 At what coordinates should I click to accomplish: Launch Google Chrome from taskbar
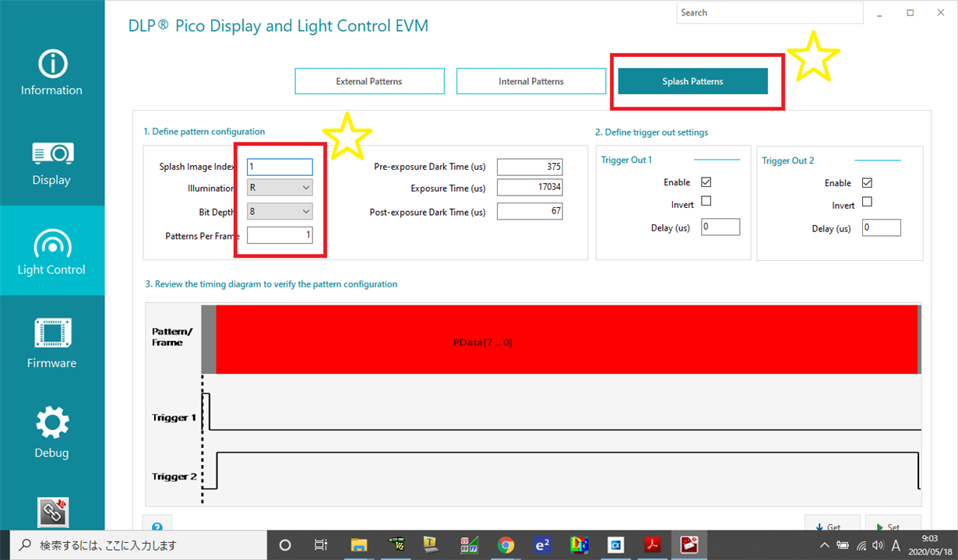click(x=506, y=545)
